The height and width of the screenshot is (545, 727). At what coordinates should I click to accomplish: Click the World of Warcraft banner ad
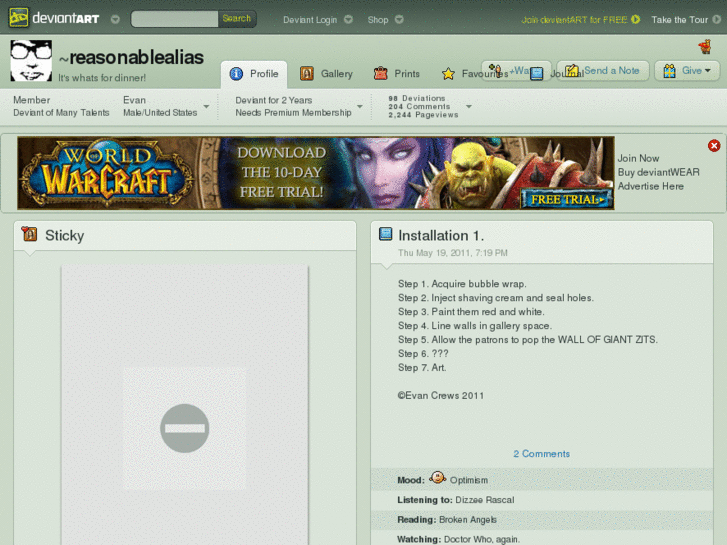click(x=316, y=173)
